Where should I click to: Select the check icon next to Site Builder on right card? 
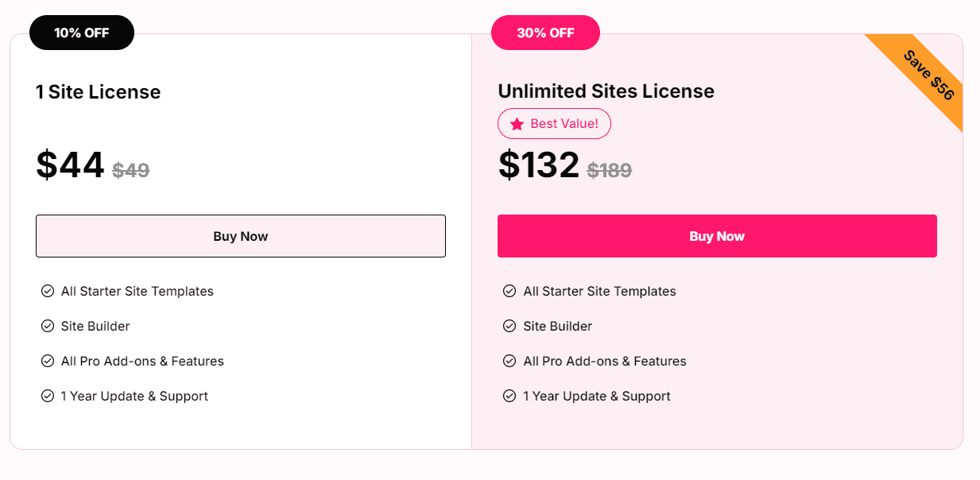click(509, 326)
